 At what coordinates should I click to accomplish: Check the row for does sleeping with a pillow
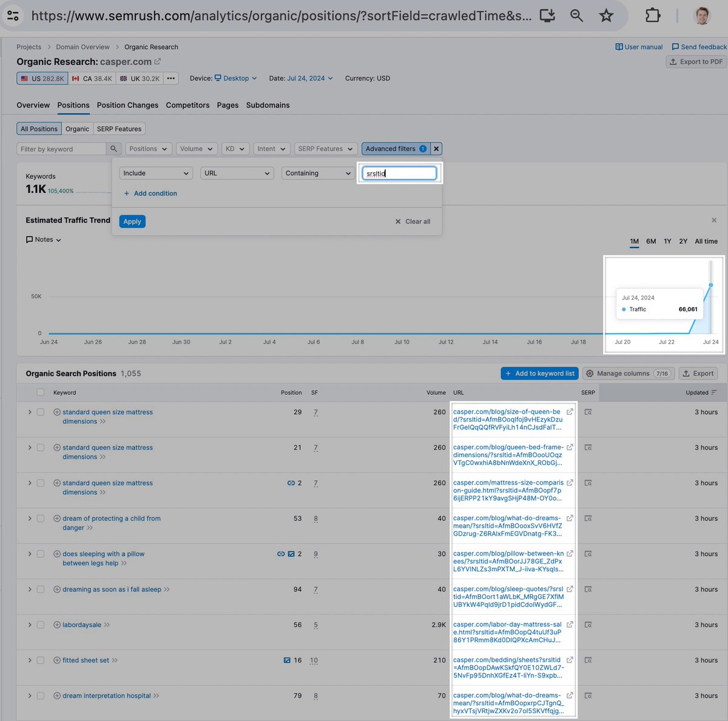click(41, 554)
